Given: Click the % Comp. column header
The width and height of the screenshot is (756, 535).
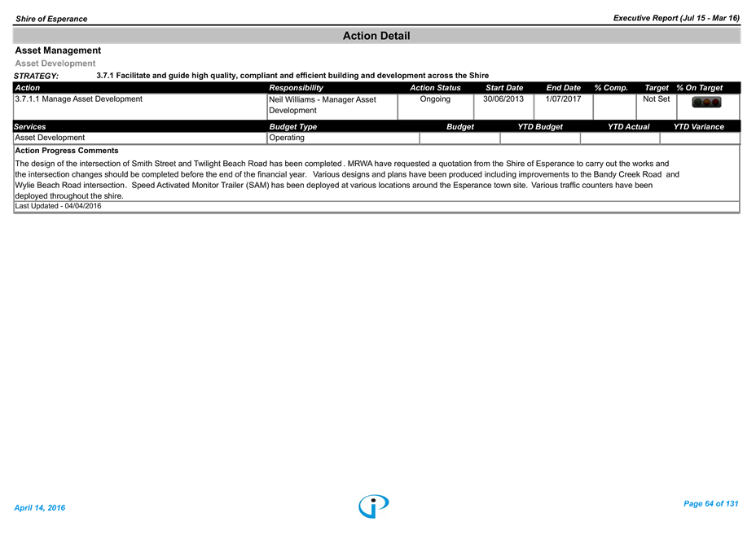Looking at the screenshot, I should pyautogui.click(x=610, y=88).
